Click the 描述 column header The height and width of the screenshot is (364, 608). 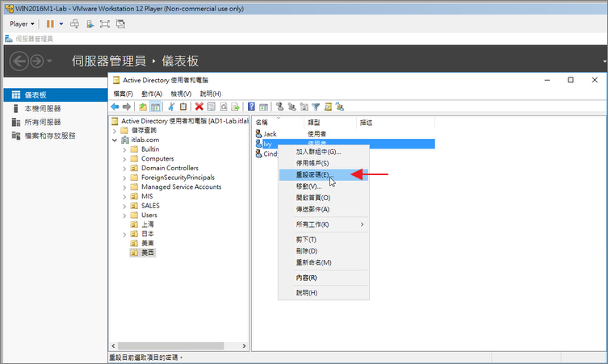point(396,123)
